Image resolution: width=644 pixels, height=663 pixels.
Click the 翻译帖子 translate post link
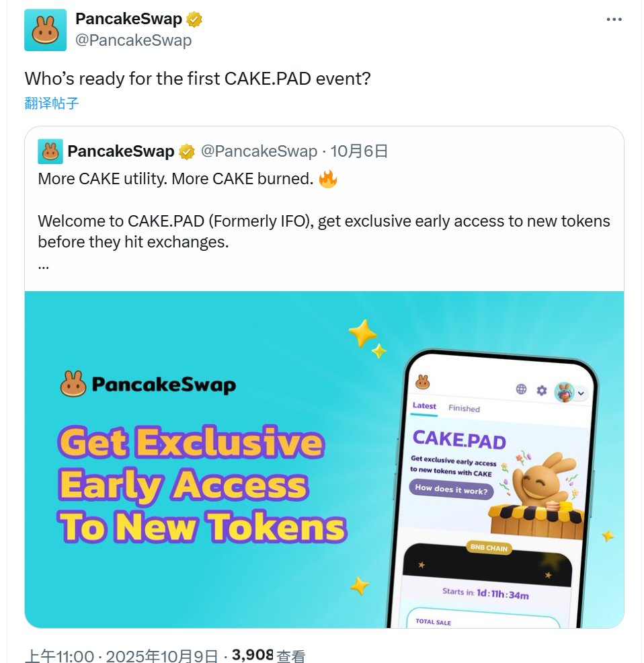click(x=52, y=103)
